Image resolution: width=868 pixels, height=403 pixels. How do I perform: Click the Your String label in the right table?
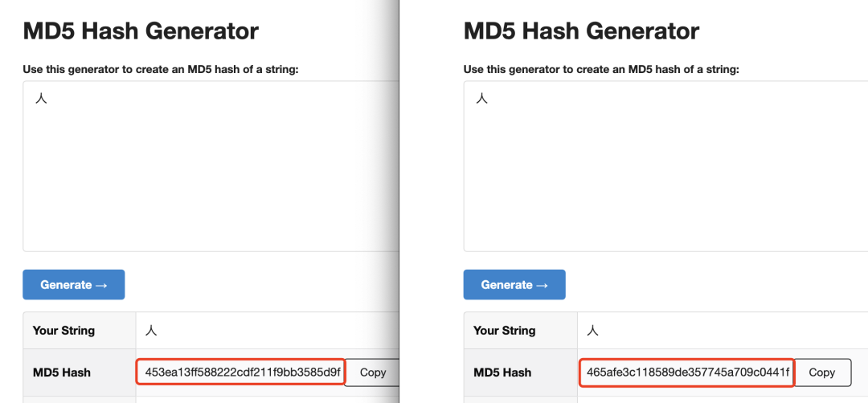click(504, 331)
